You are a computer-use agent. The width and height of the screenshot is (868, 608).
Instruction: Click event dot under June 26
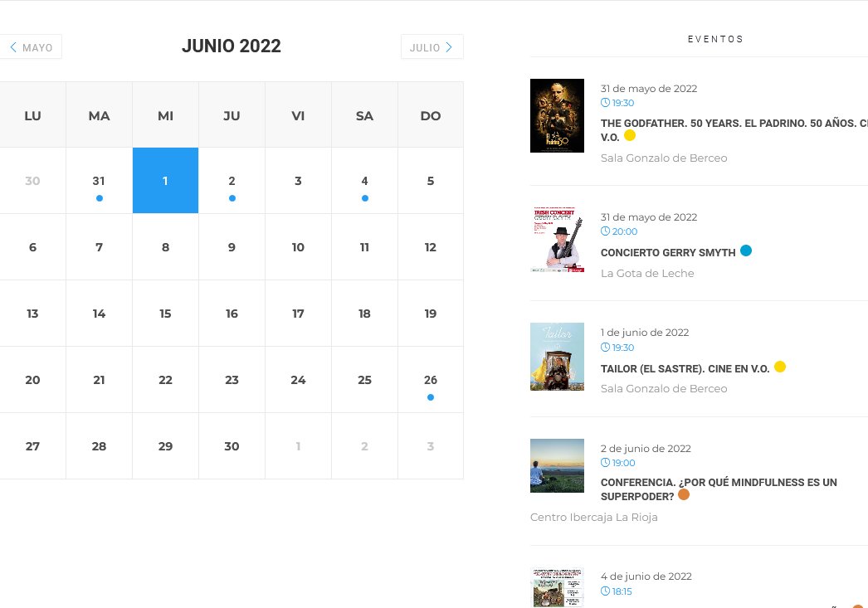click(x=431, y=397)
